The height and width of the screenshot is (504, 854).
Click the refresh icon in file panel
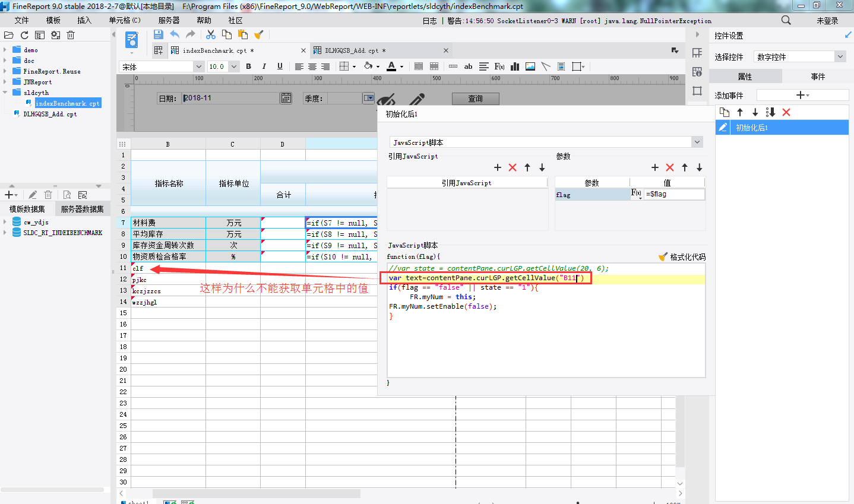coord(24,35)
